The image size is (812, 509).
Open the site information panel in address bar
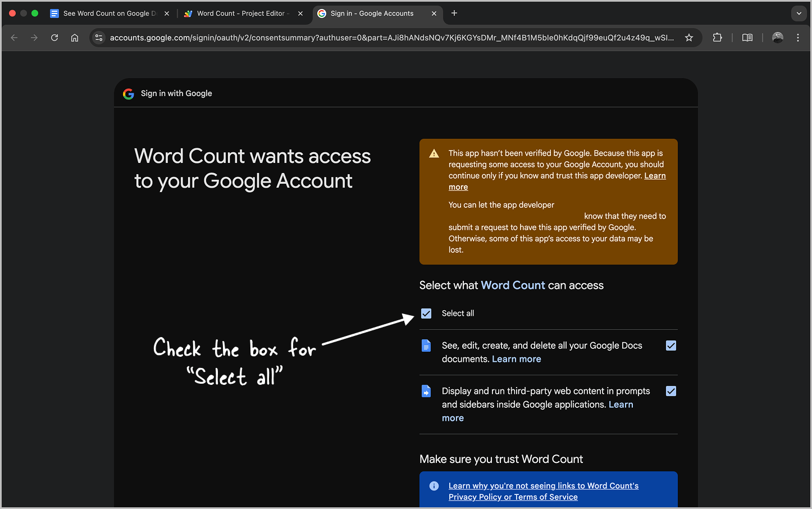(x=99, y=38)
